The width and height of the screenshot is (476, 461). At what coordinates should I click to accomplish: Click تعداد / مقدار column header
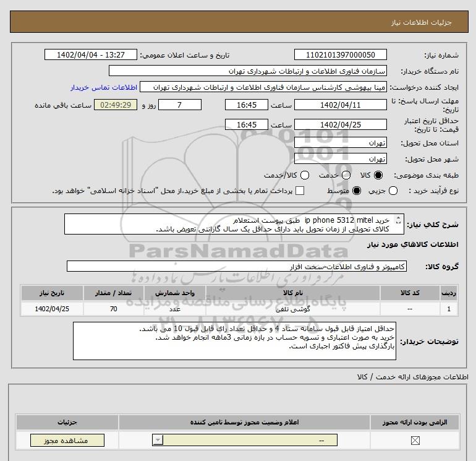(114, 293)
